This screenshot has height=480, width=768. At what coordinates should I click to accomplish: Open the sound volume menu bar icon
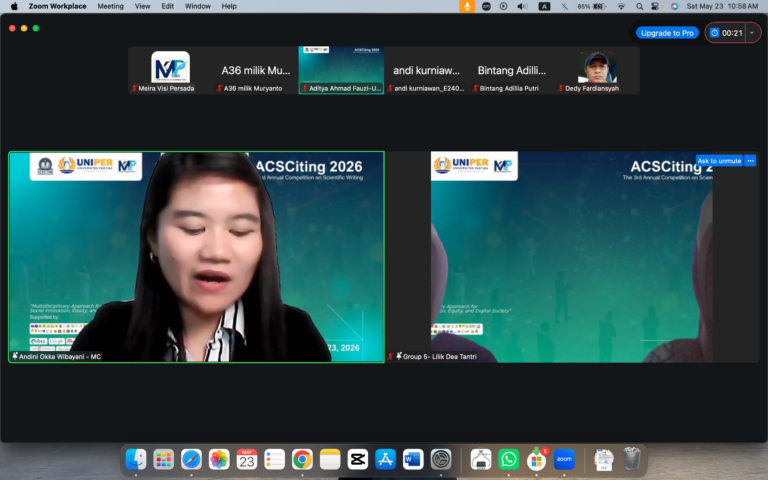tap(523, 6)
